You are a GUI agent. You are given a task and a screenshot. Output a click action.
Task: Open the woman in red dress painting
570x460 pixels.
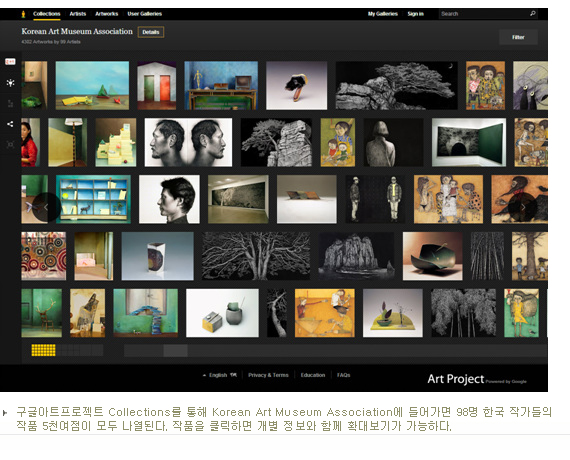pos(31,142)
